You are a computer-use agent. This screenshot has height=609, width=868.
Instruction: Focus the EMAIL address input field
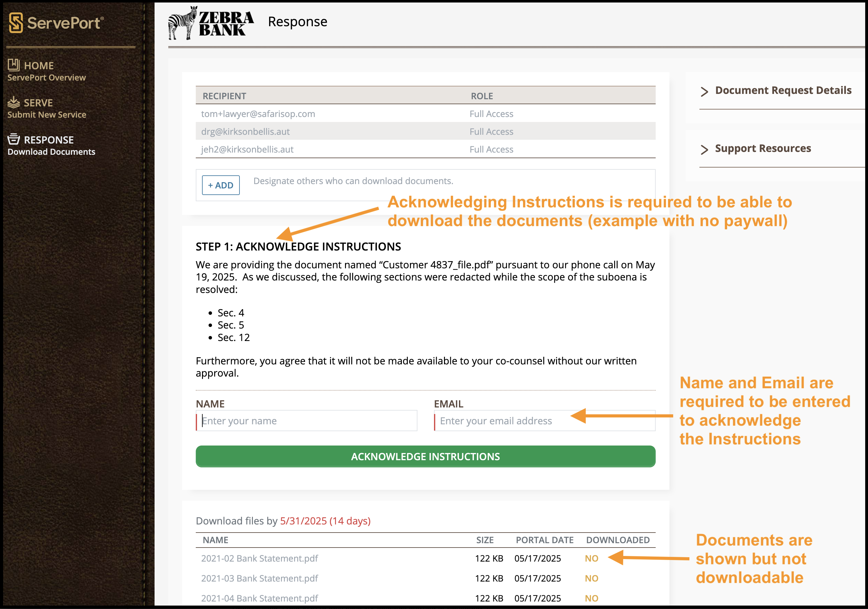545,421
